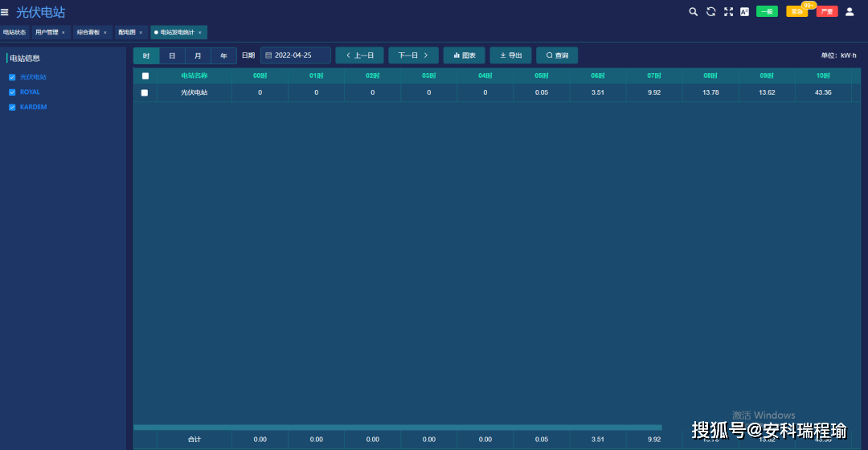
Task: Open the date picker showing 2022-04-25
Action: coord(296,55)
